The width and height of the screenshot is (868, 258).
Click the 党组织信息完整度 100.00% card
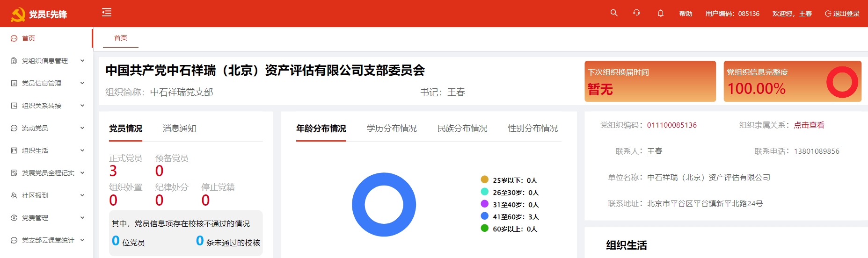(x=792, y=81)
